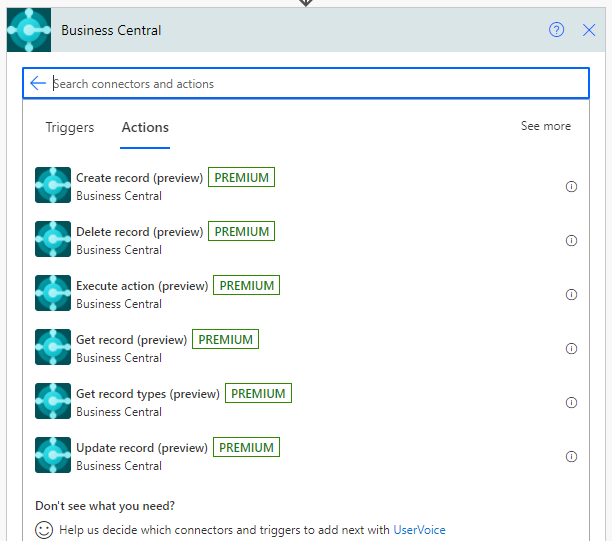The height and width of the screenshot is (541, 612).
Task: Choose the Delete record (preview) action
Action: click(139, 232)
